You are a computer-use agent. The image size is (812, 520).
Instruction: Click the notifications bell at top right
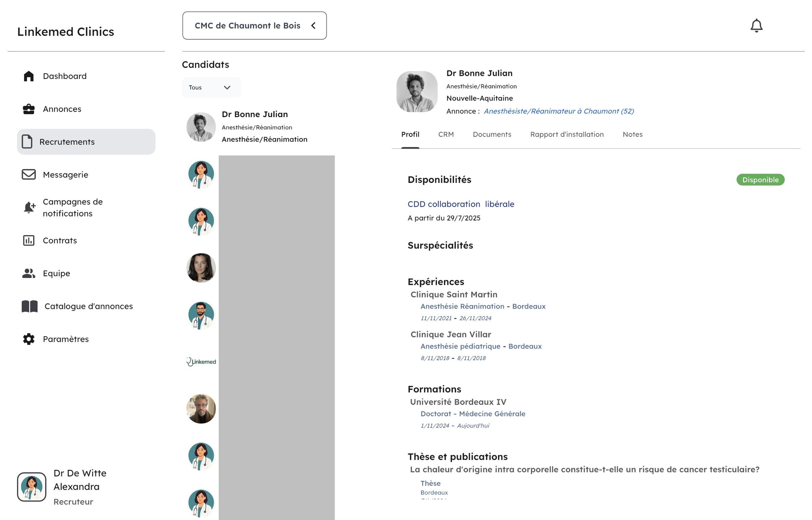(756, 25)
